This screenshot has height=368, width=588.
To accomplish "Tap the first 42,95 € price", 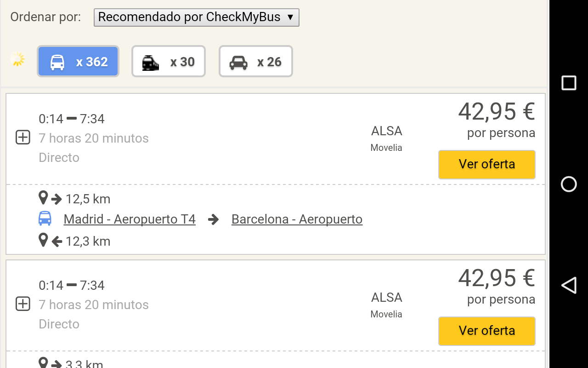I will tap(496, 111).
